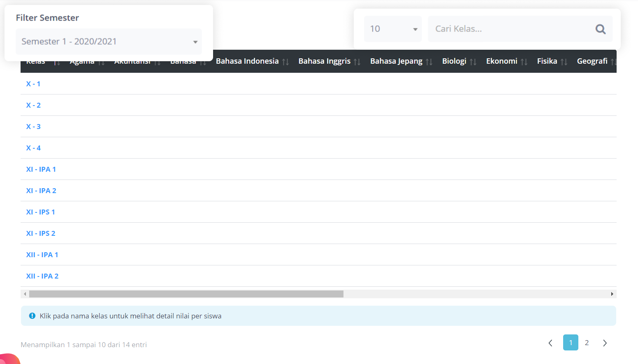This screenshot has width=638, height=364.
Task: Open the Filter Semester dropdown
Action: click(x=109, y=41)
